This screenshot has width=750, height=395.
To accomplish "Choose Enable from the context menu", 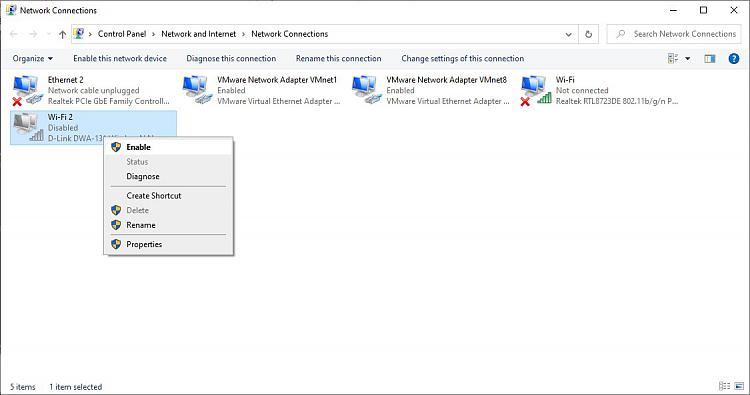I will pos(168,147).
